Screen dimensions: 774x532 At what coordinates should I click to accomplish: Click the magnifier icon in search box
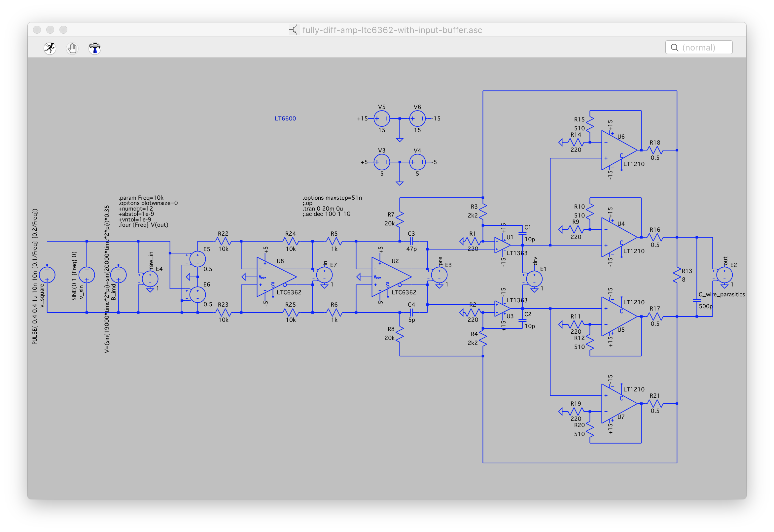(674, 48)
